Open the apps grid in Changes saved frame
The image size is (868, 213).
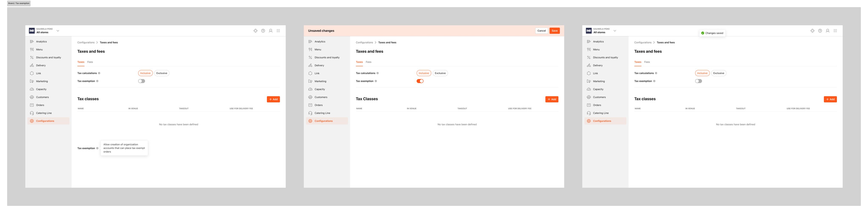coord(835,31)
